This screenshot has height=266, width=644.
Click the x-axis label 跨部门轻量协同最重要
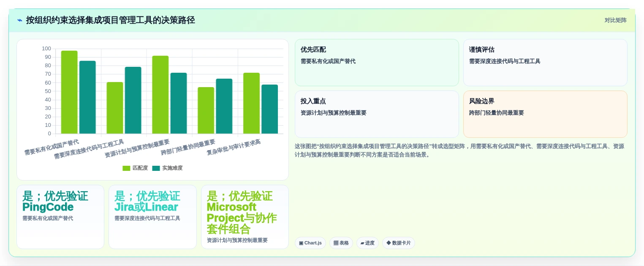coord(188,147)
